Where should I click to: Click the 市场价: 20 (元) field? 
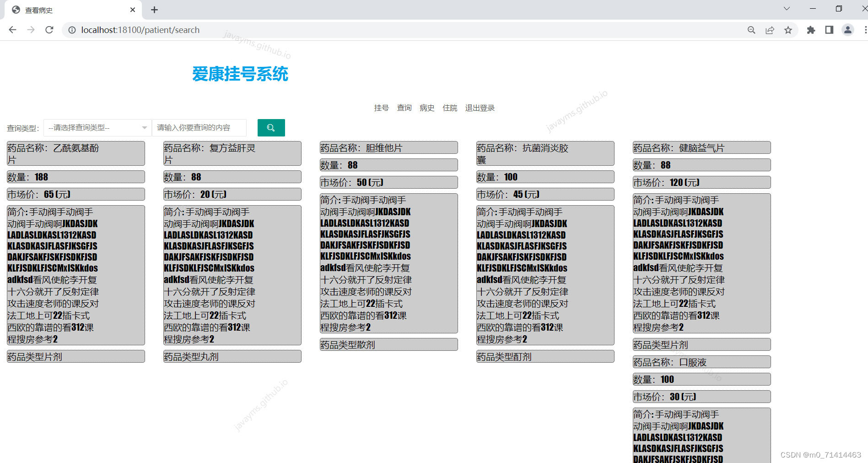(x=232, y=194)
